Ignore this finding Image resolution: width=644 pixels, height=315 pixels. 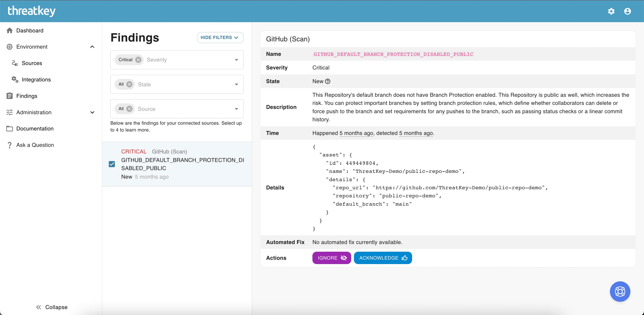click(332, 258)
